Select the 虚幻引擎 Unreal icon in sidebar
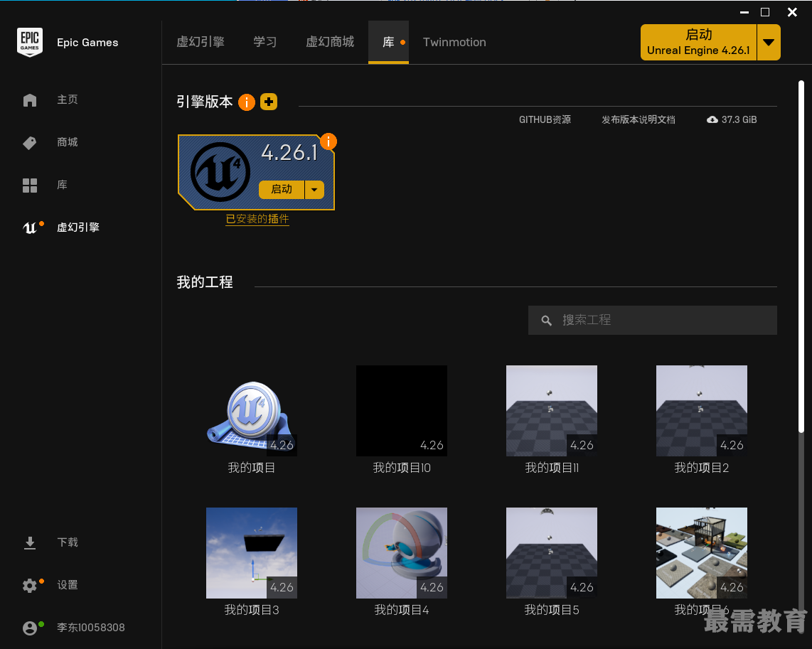812x649 pixels. coord(30,227)
